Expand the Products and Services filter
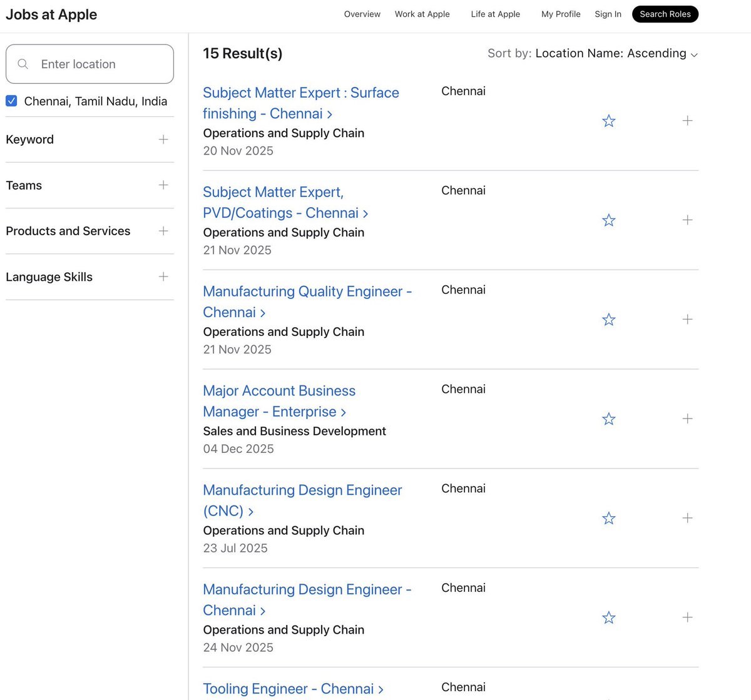Screen dimensions: 751x700 pos(89,231)
